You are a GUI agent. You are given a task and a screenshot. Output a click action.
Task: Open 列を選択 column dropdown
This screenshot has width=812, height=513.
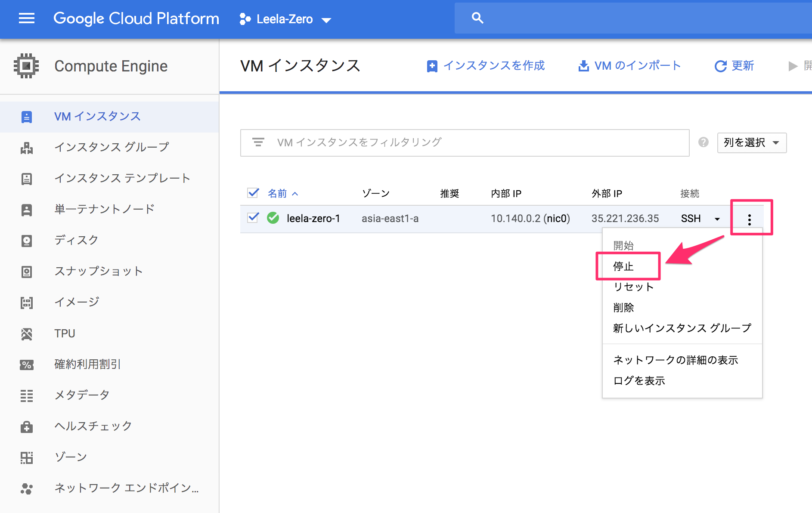[752, 143]
